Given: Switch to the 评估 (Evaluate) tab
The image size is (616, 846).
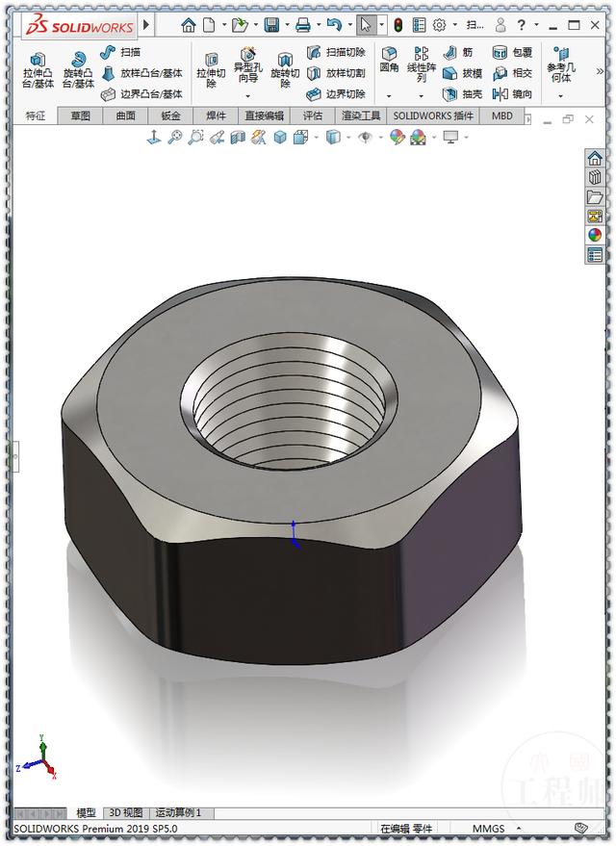Looking at the screenshot, I should coord(313,116).
